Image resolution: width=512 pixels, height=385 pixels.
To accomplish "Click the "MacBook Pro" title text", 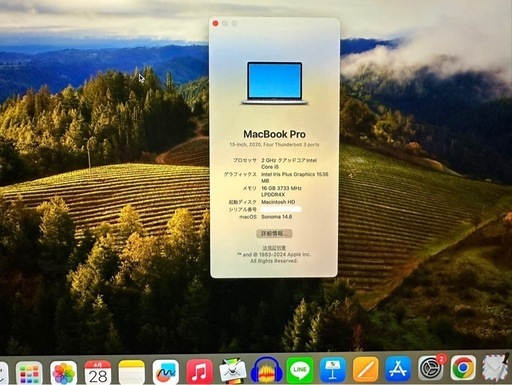I will click(x=274, y=134).
